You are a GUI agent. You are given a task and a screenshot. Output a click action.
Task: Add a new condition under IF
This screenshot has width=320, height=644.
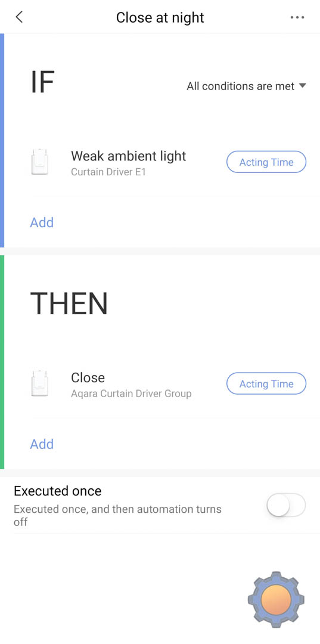(x=42, y=222)
